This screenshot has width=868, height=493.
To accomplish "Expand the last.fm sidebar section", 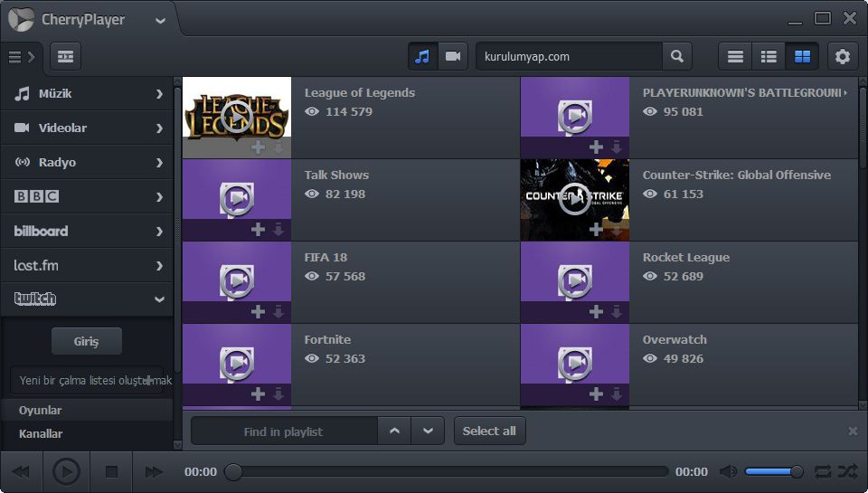I will [88, 265].
